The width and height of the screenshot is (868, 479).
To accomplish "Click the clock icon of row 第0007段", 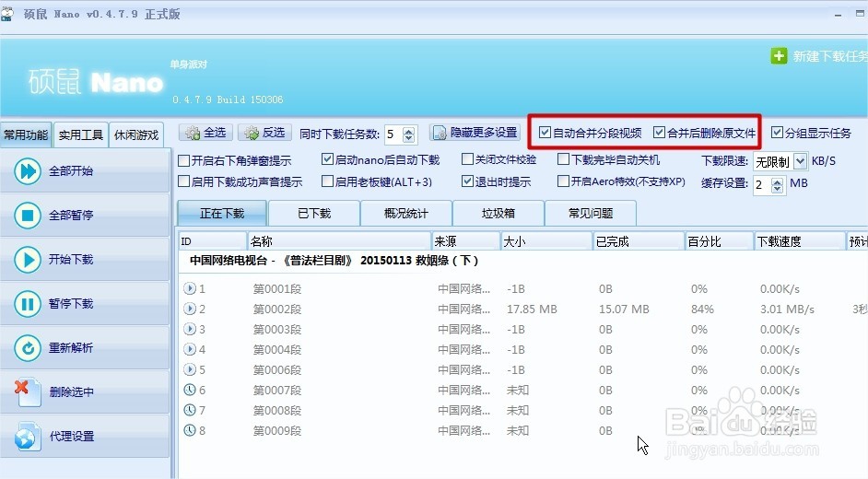I will pyautogui.click(x=190, y=390).
